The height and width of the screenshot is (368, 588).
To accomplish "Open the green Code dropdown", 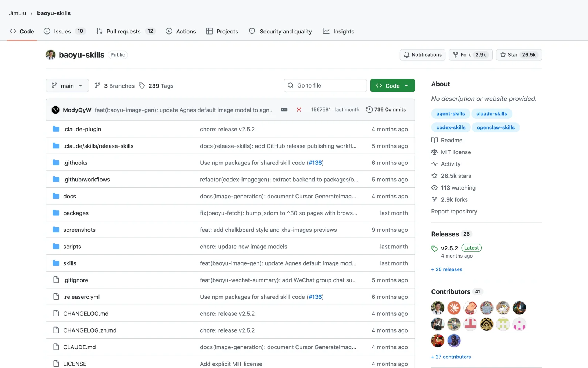I will click(x=392, y=86).
